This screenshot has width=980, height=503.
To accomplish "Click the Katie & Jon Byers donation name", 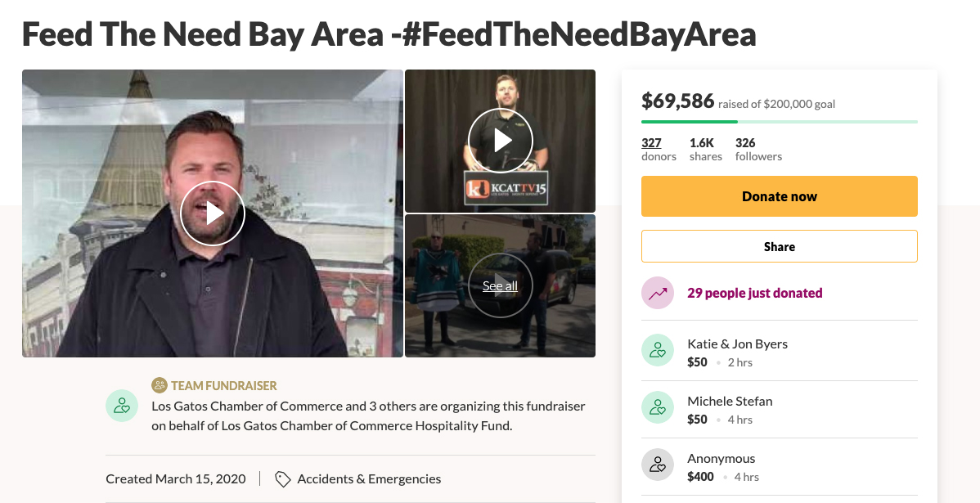I will click(737, 344).
